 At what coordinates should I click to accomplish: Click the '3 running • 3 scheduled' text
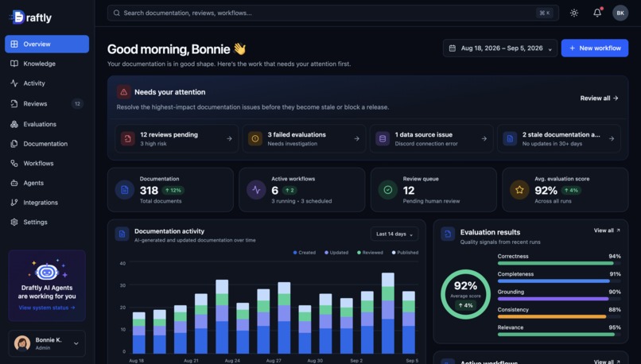(301, 201)
